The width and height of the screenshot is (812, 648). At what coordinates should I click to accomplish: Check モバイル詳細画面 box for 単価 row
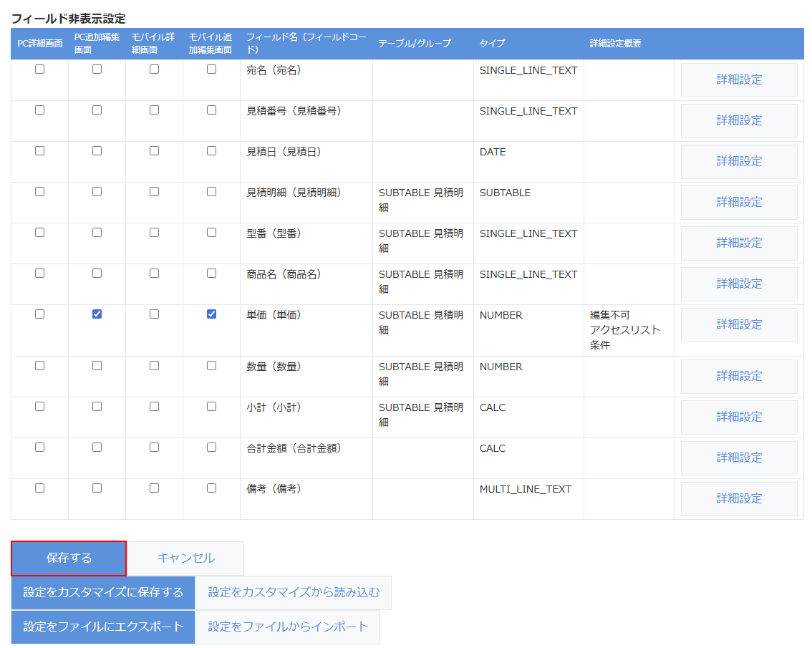click(x=155, y=314)
